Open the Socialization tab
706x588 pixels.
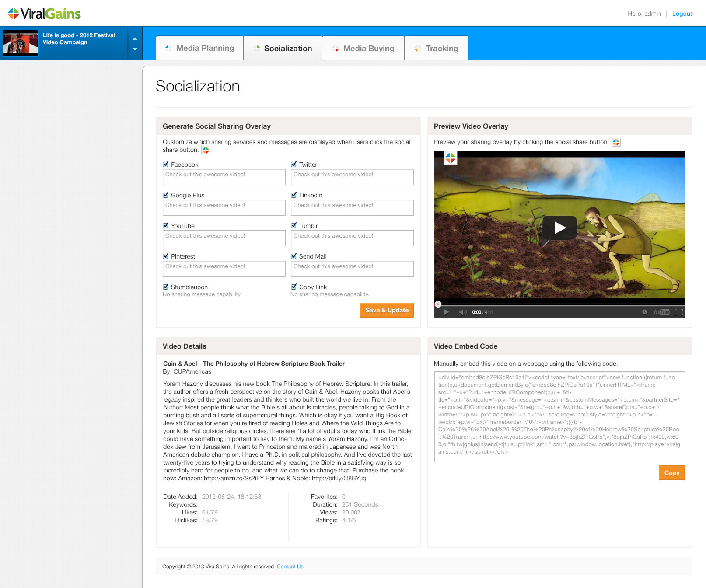[x=283, y=48]
